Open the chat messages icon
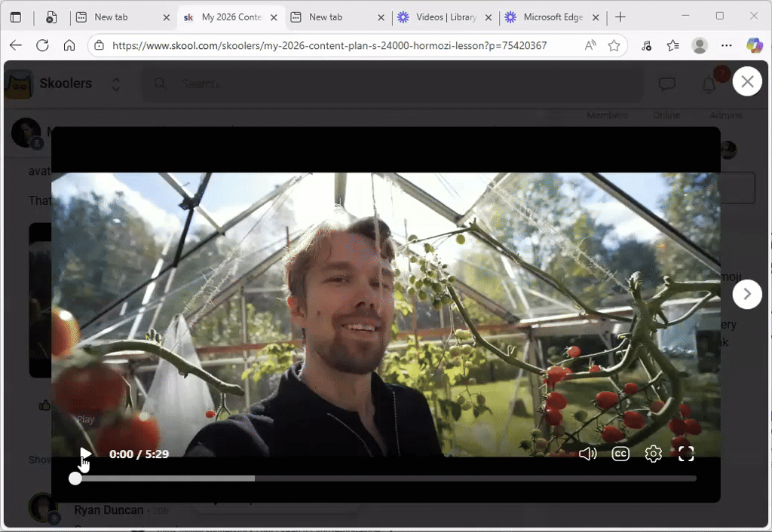This screenshot has width=772, height=532. (667, 84)
